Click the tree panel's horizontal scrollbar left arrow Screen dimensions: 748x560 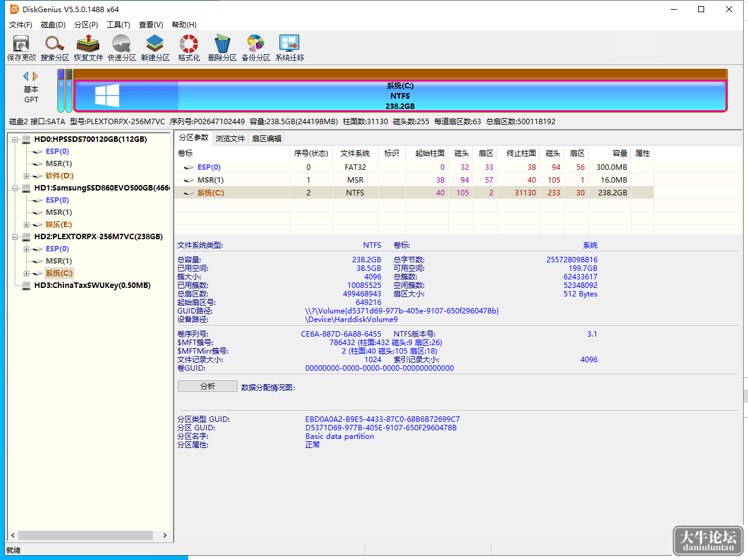click(12, 536)
